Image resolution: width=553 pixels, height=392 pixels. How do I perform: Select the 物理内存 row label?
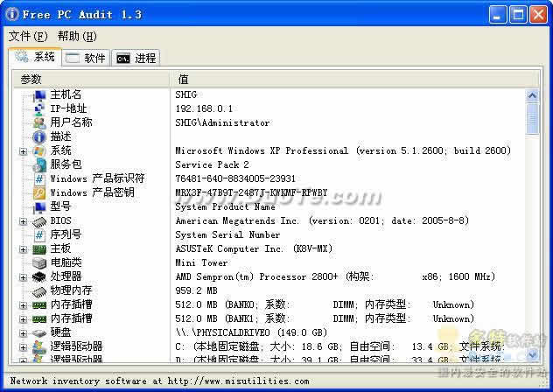click(71, 290)
